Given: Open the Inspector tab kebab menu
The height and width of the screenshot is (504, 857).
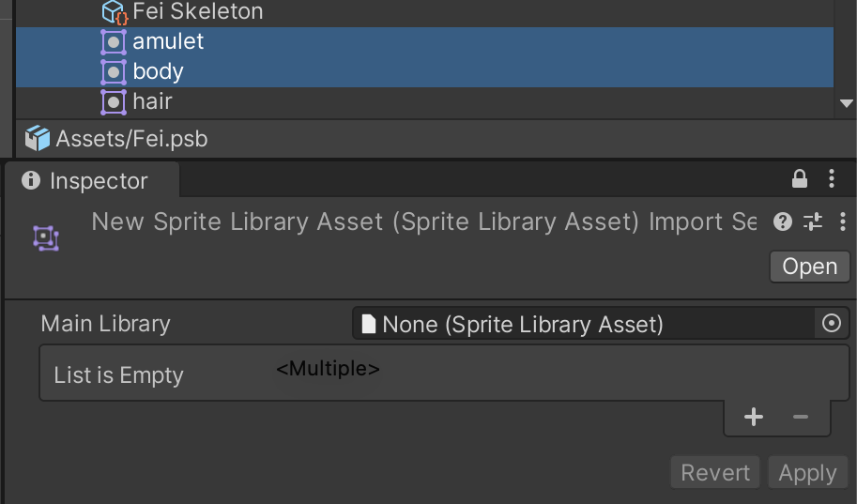Looking at the screenshot, I should [832, 178].
